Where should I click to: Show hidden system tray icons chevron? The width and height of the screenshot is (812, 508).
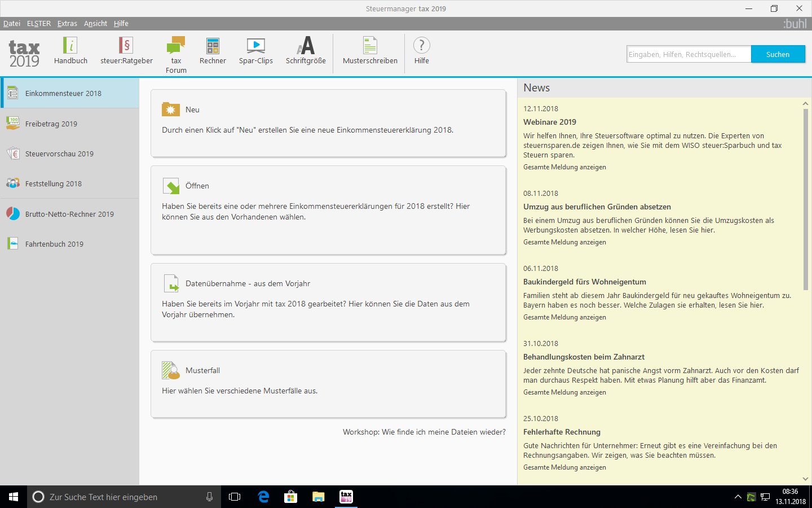[x=738, y=497]
